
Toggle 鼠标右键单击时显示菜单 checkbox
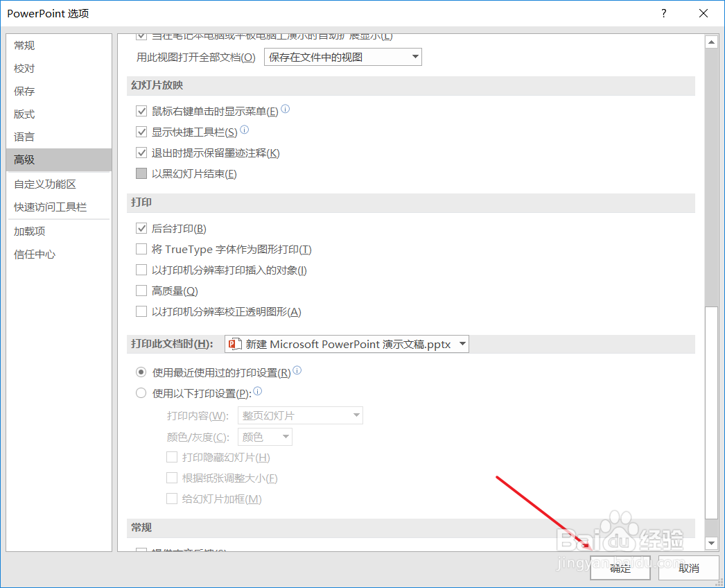141,111
